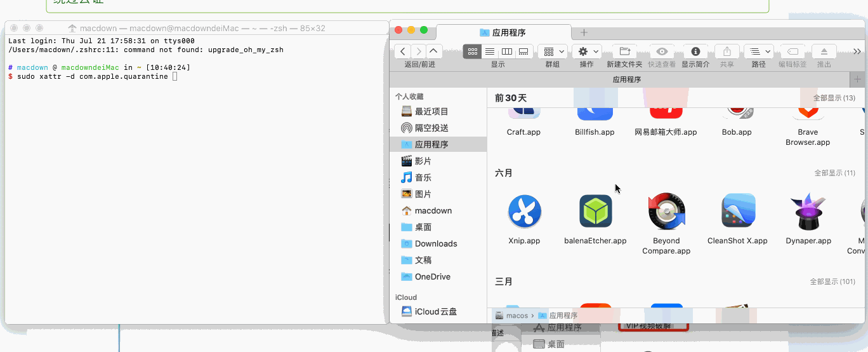
Task: Open Downloads in Finder sidebar
Action: tap(438, 243)
